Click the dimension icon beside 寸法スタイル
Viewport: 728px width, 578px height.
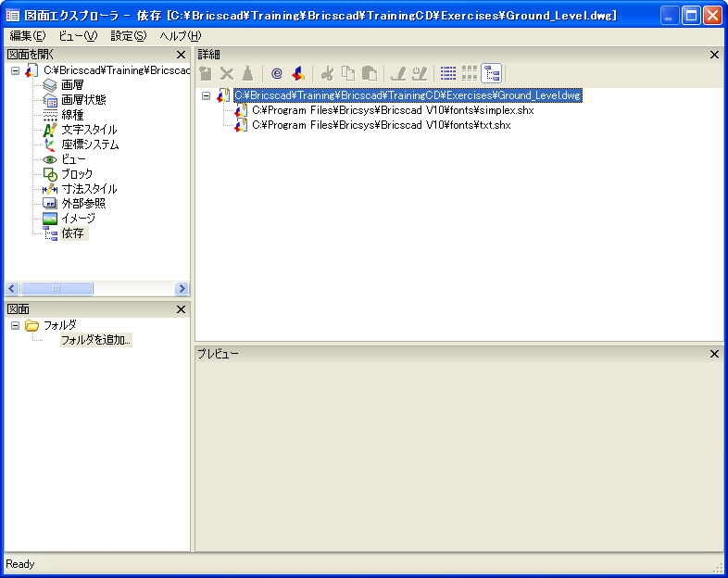[50, 189]
